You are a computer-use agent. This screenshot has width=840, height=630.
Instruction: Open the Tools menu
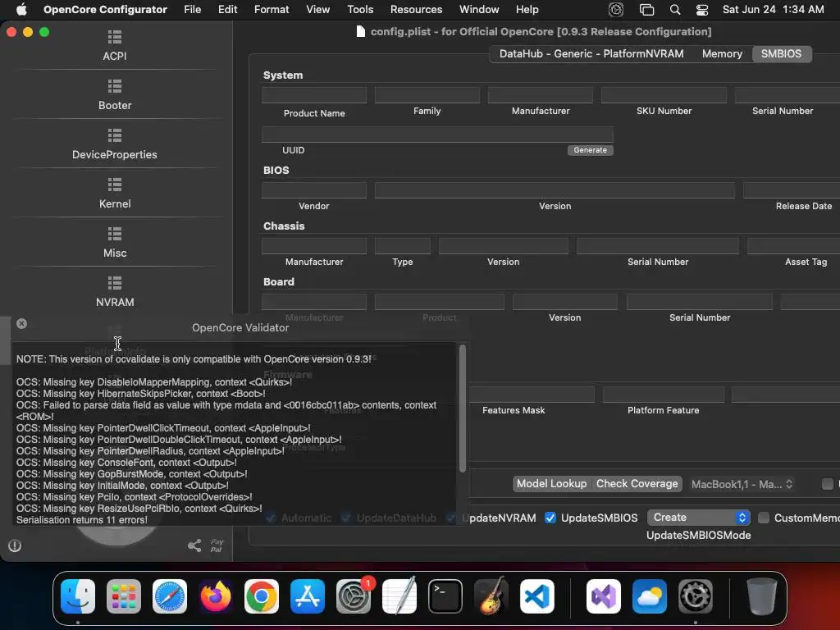[x=360, y=10]
